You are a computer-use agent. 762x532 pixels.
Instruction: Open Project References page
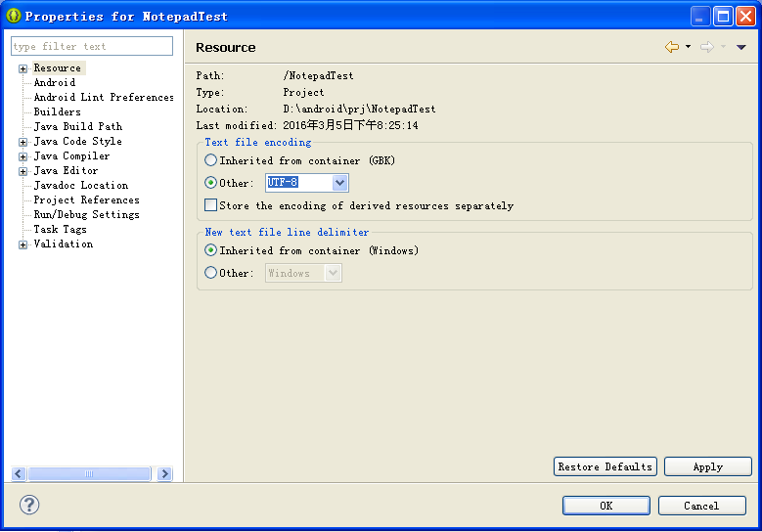(x=86, y=199)
